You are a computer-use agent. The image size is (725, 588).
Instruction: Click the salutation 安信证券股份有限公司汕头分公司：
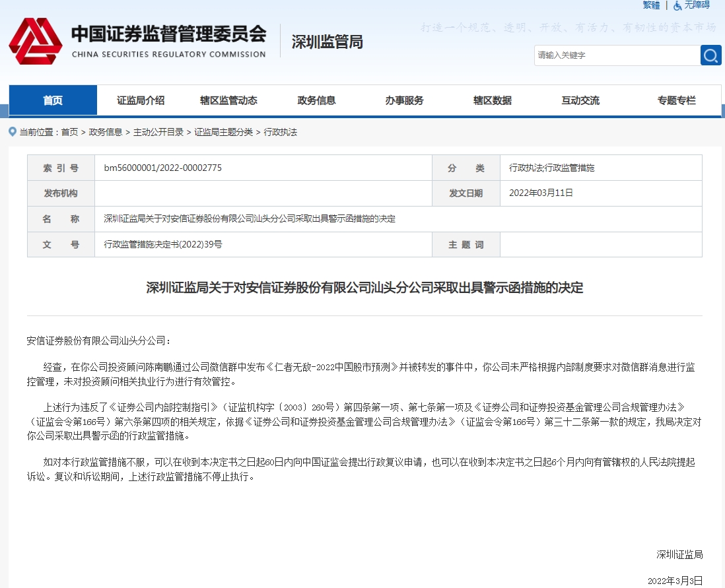coord(98,341)
